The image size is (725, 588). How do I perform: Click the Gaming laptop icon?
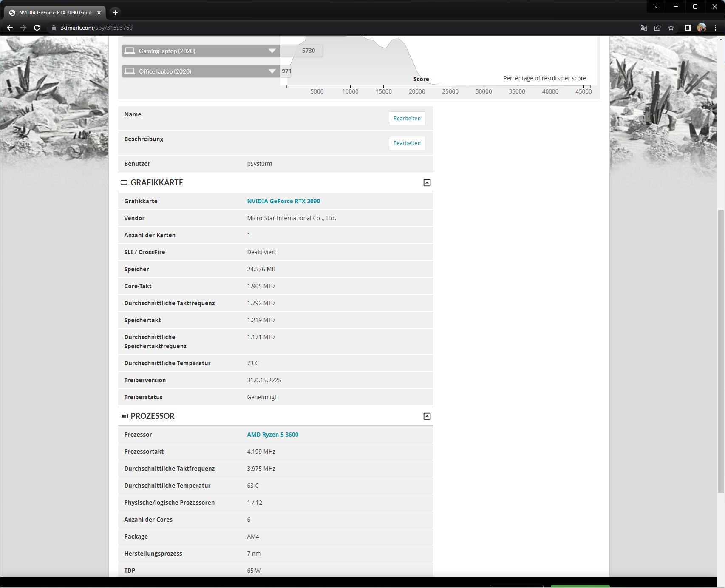(130, 51)
